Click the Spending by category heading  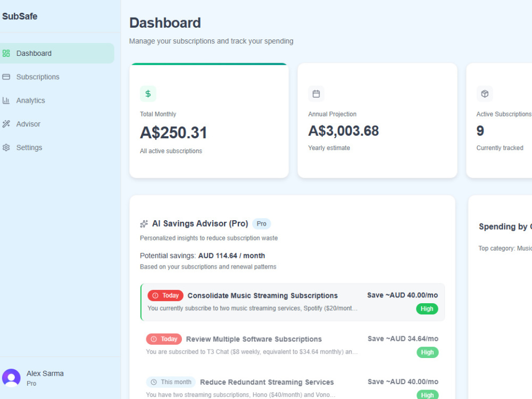(x=505, y=227)
